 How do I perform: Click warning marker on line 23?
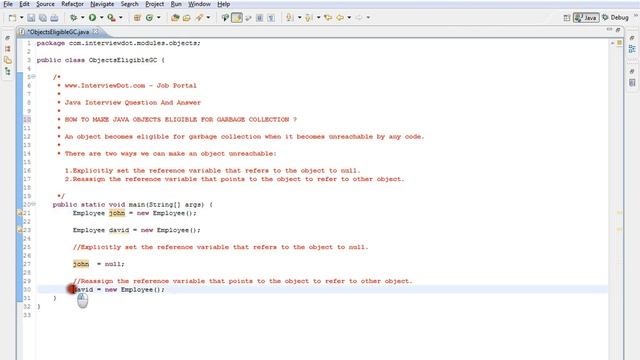[19, 230]
